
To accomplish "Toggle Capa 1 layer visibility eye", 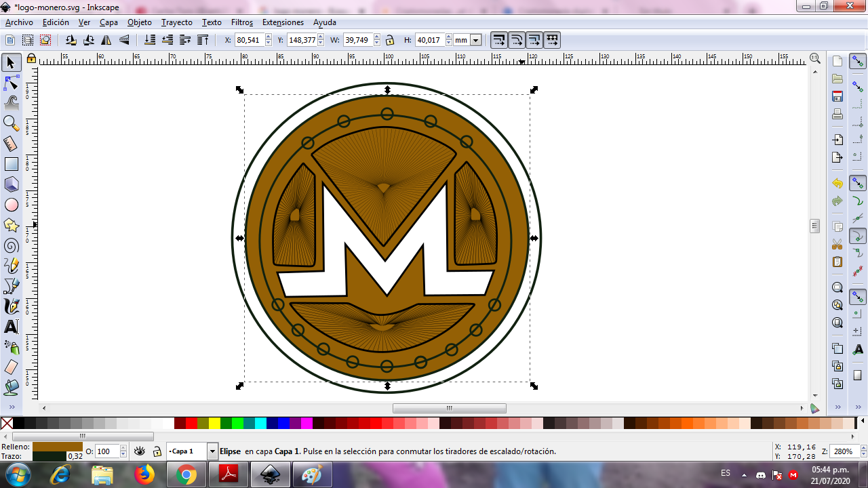I will pos(140,451).
